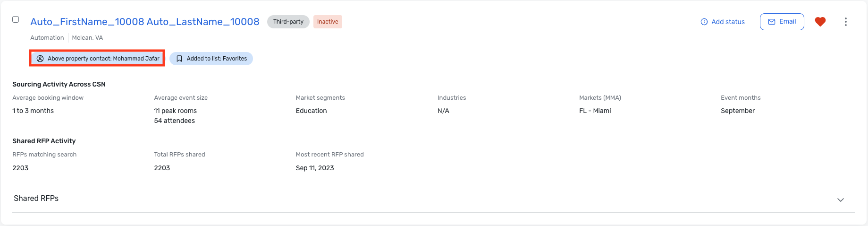868x226 pixels.
Task: Open the Auto_FirstName_10008 Auto_LastName_10008 profile link
Action: click(145, 22)
